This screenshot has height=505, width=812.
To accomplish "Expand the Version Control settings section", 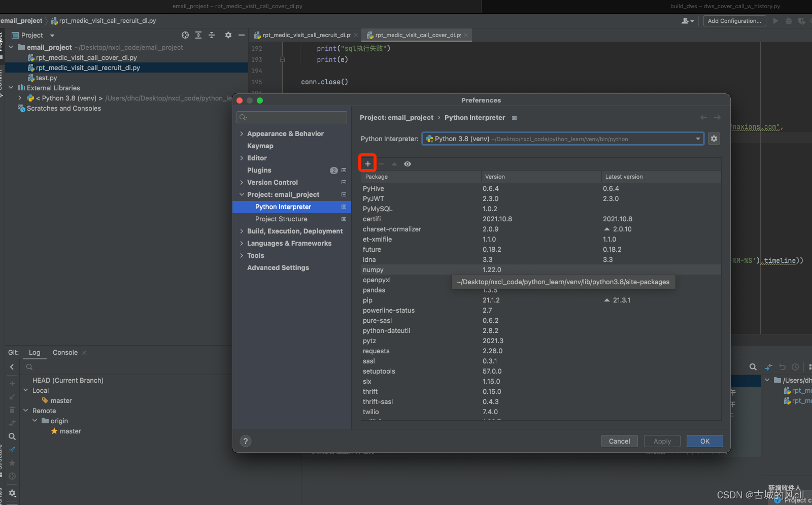I will click(x=242, y=182).
